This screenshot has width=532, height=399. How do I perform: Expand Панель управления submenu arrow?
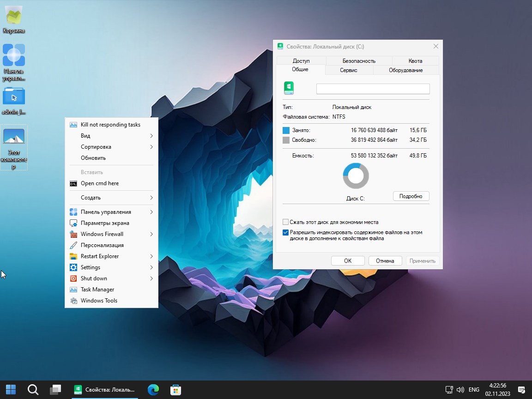pos(151,212)
